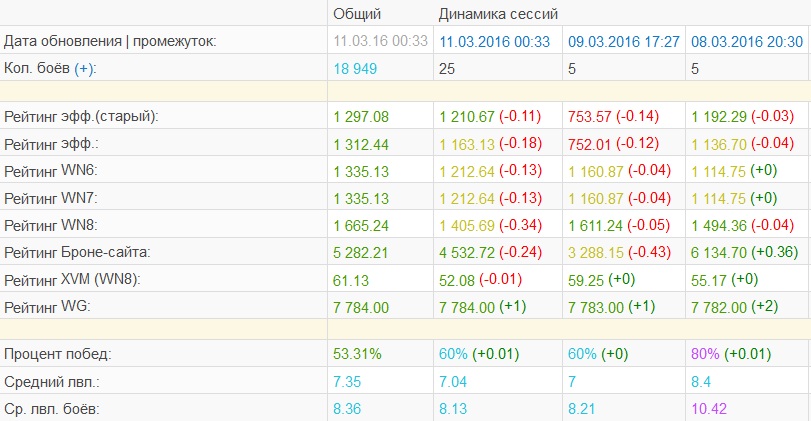Image resolution: width=811 pixels, height=421 pixels.
Task: Select the Общий column header
Action: pyautogui.click(x=357, y=13)
